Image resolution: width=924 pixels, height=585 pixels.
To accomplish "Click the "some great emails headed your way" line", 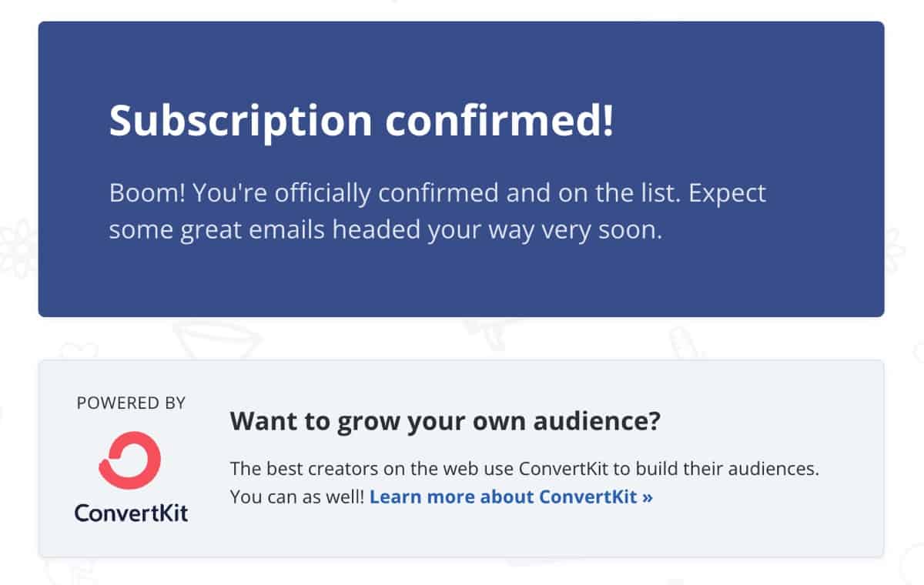I will pyautogui.click(x=386, y=229).
